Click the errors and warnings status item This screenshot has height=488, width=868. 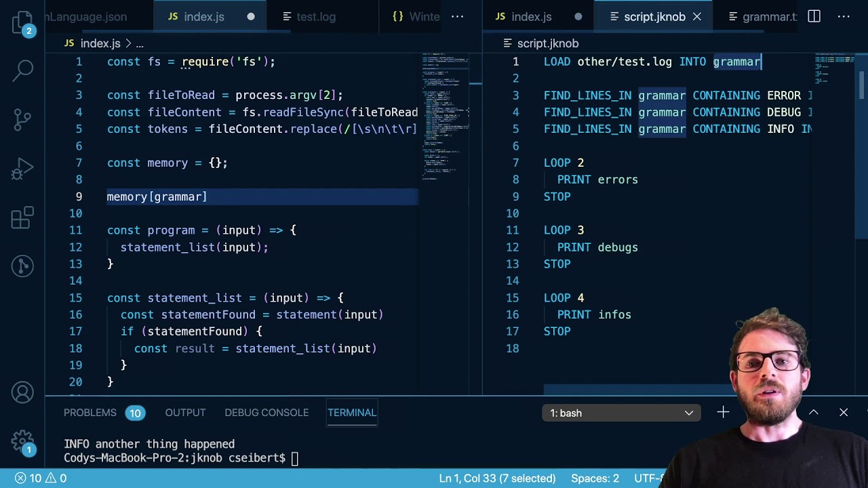coord(41,479)
